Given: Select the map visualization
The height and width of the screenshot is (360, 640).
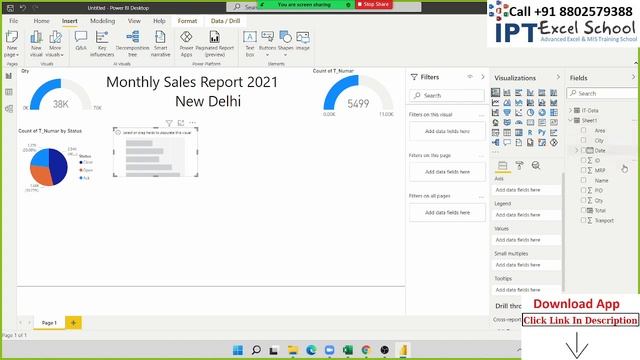Looking at the screenshot, I should (496, 122).
